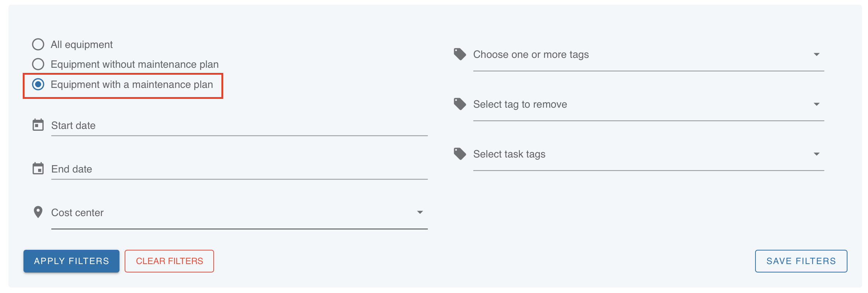Open the Select task tags dropdown
868x293 pixels.
(x=816, y=154)
